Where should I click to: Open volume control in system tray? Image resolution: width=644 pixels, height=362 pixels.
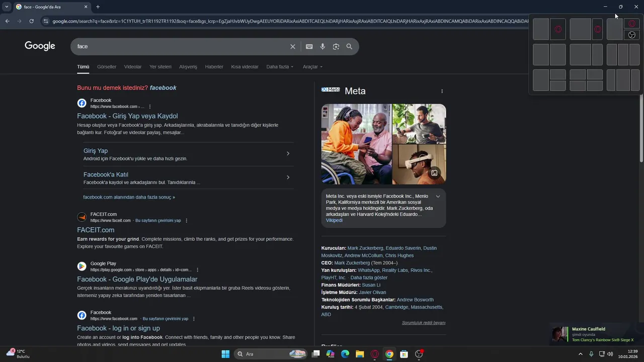610,354
